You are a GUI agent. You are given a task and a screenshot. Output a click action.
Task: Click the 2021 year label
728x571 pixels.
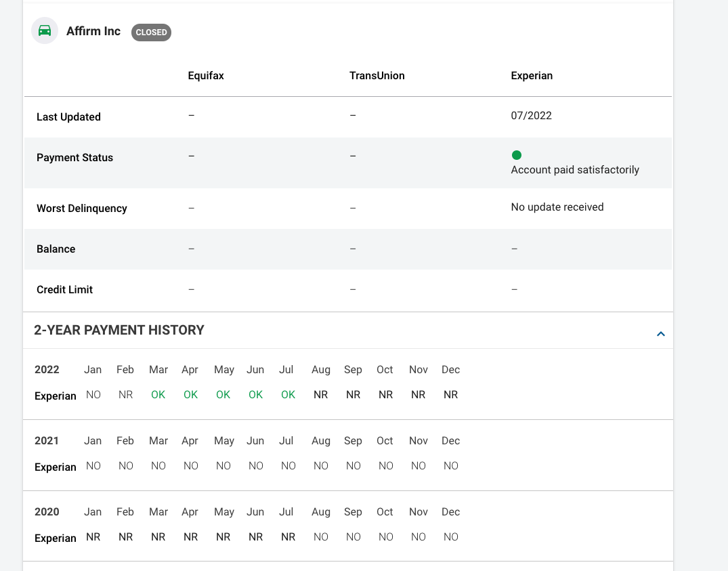(x=47, y=440)
